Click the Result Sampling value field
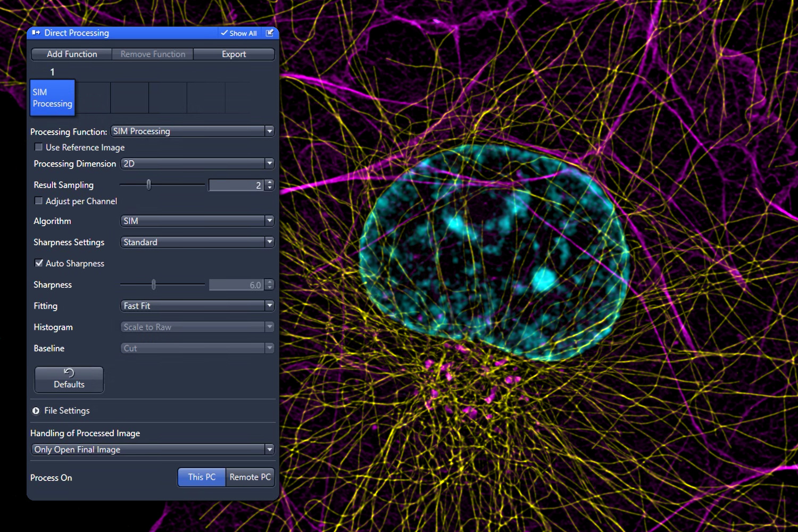The width and height of the screenshot is (798, 532). pos(237,185)
